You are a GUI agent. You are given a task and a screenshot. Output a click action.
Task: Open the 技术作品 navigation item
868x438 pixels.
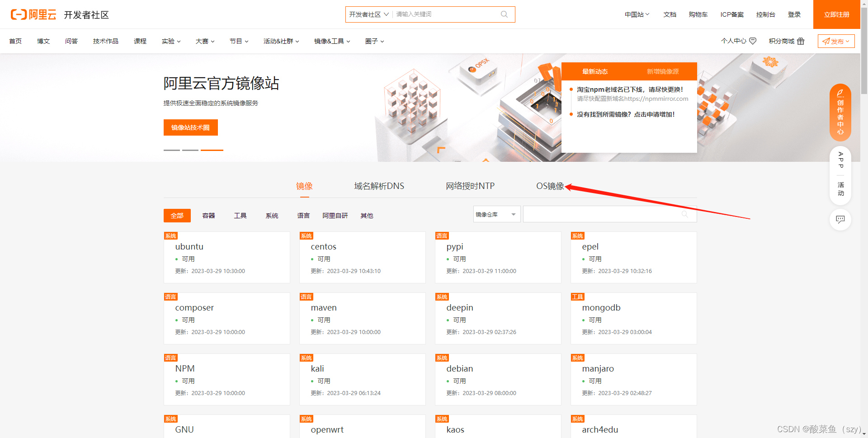point(106,41)
